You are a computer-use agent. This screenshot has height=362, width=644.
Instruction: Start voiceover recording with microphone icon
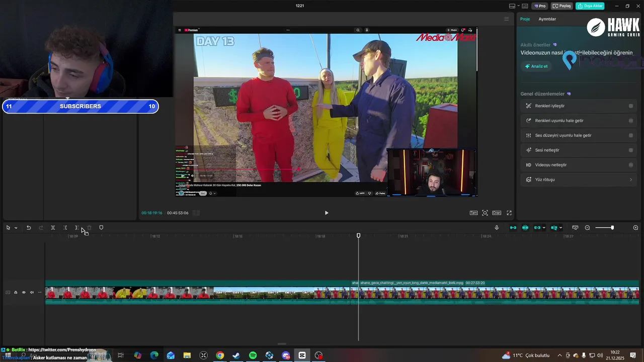pyautogui.click(x=497, y=228)
